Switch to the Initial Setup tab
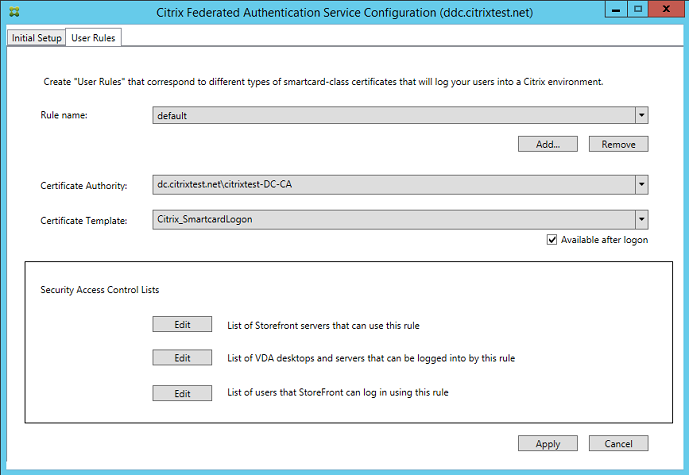The width and height of the screenshot is (689, 476). click(36, 38)
